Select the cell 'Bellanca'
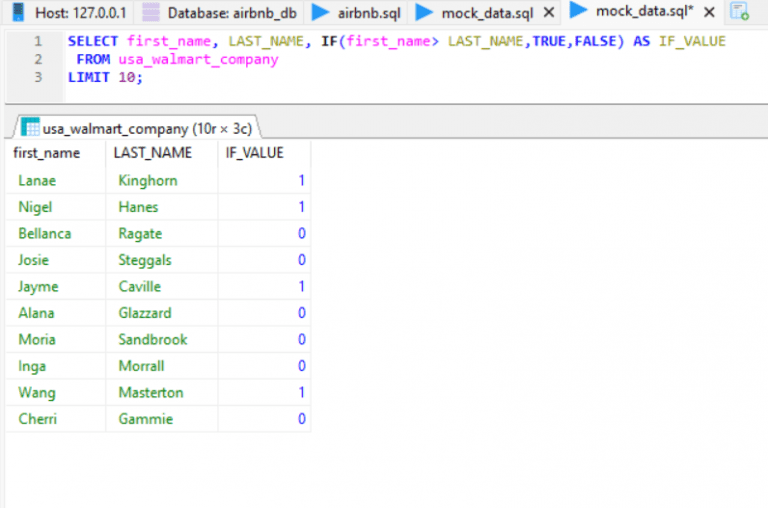This screenshot has width=768, height=508. tap(55, 233)
